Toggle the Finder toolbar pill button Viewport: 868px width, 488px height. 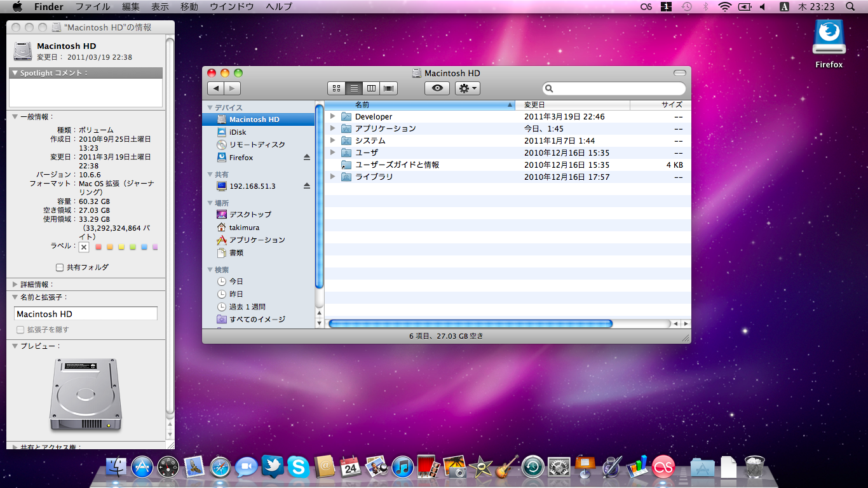680,73
